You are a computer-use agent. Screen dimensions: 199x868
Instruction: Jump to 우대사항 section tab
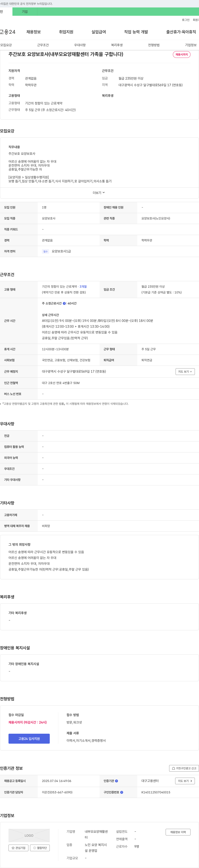click(x=80, y=45)
